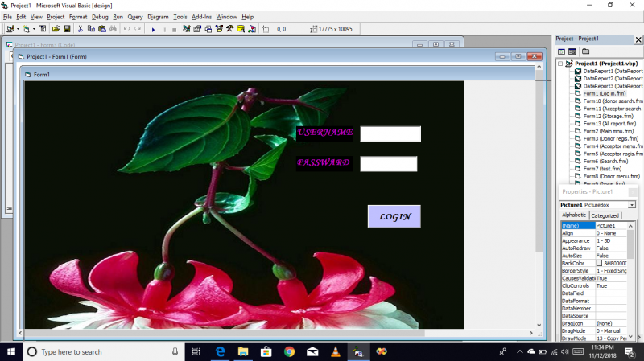Screen dimensions: 644x361
Task: Select the (Name) property row
Action: (x=594, y=226)
